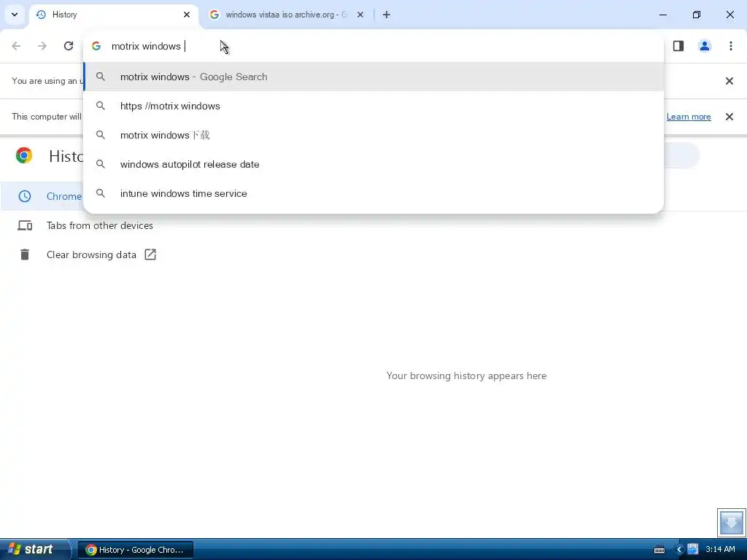Click the trash can icon
This screenshot has height=560, width=747.
coord(25,254)
